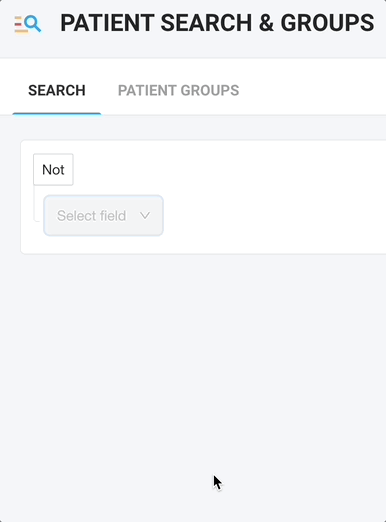
Task: Click the Patient Search & Groups heading
Action: click(217, 23)
